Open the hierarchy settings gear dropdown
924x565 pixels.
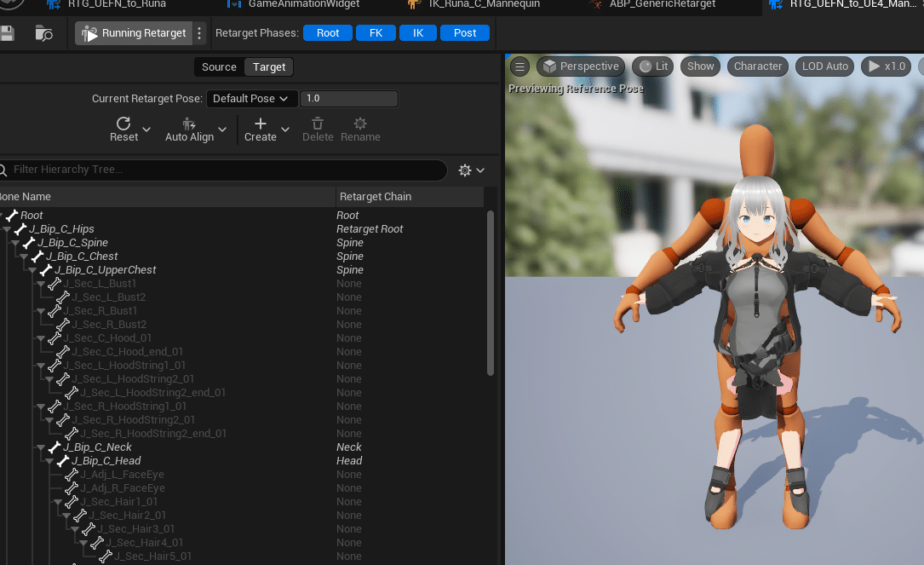click(469, 170)
